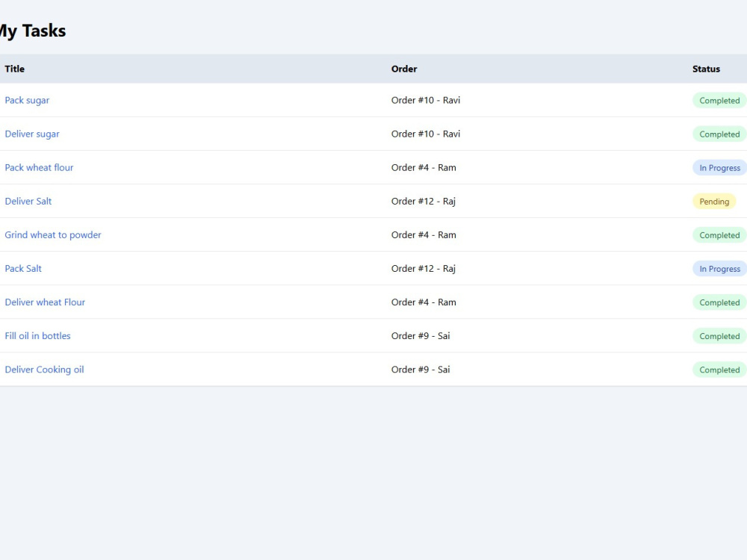Click Order #9 - Sai in Deliver Cooking oil row
The width and height of the screenshot is (747, 560).
coord(420,370)
